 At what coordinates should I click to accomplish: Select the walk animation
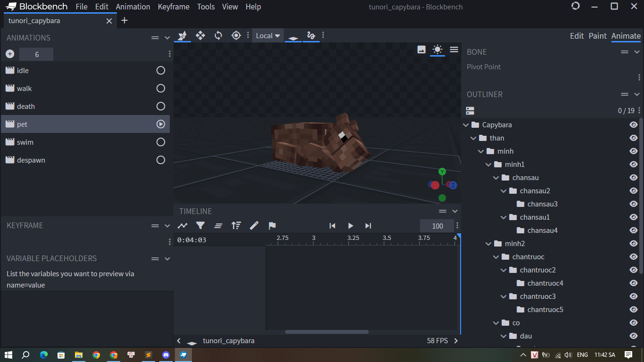point(25,89)
